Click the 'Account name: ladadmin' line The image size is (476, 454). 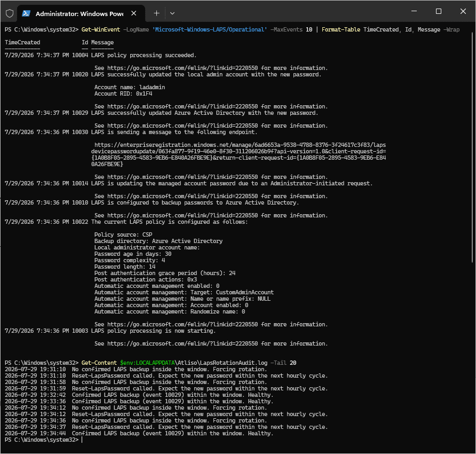(x=130, y=87)
